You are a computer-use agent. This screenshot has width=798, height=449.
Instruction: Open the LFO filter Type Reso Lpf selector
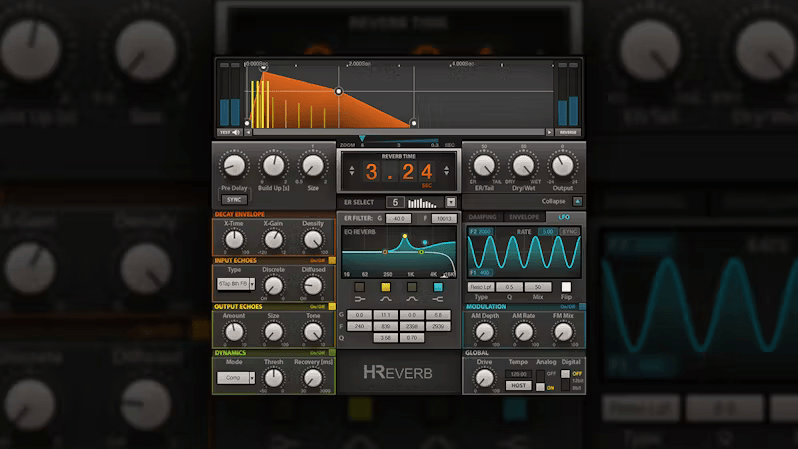point(480,287)
